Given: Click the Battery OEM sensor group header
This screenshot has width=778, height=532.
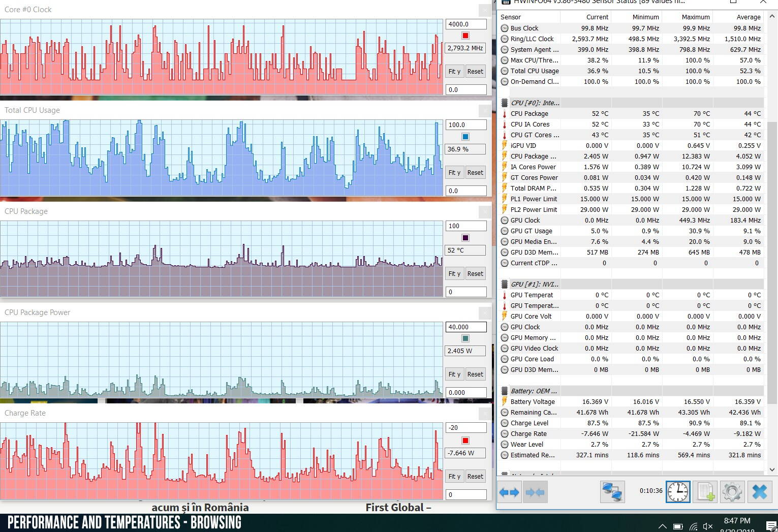Looking at the screenshot, I should pyautogui.click(x=533, y=391).
